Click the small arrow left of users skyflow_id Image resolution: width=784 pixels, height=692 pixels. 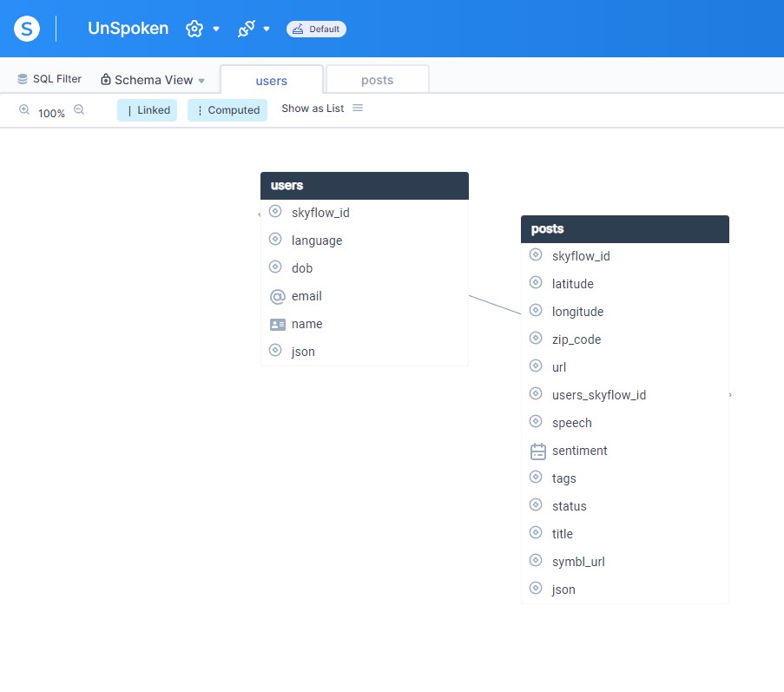[x=259, y=214]
